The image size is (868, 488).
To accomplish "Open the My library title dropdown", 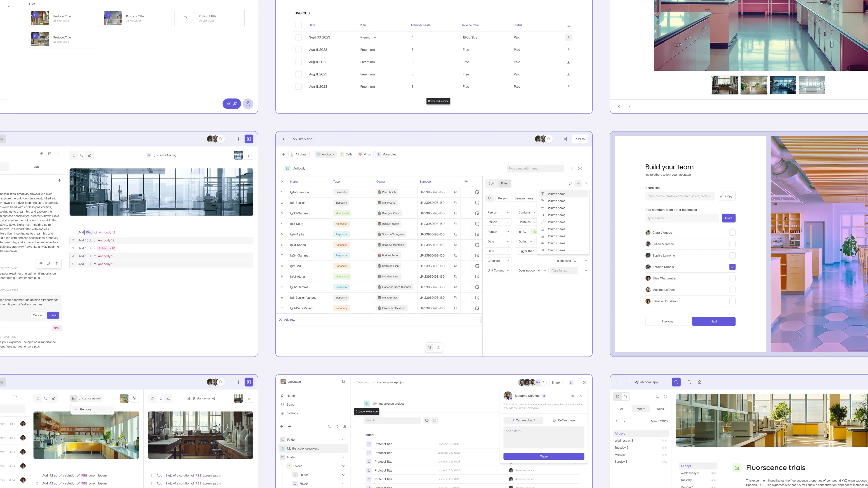I will pyautogui.click(x=317, y=139).
